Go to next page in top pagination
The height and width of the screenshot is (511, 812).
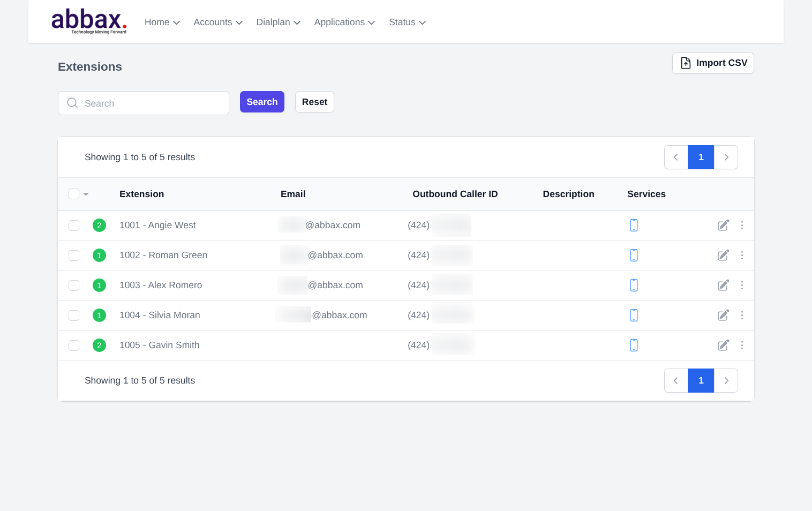(726, 157)
